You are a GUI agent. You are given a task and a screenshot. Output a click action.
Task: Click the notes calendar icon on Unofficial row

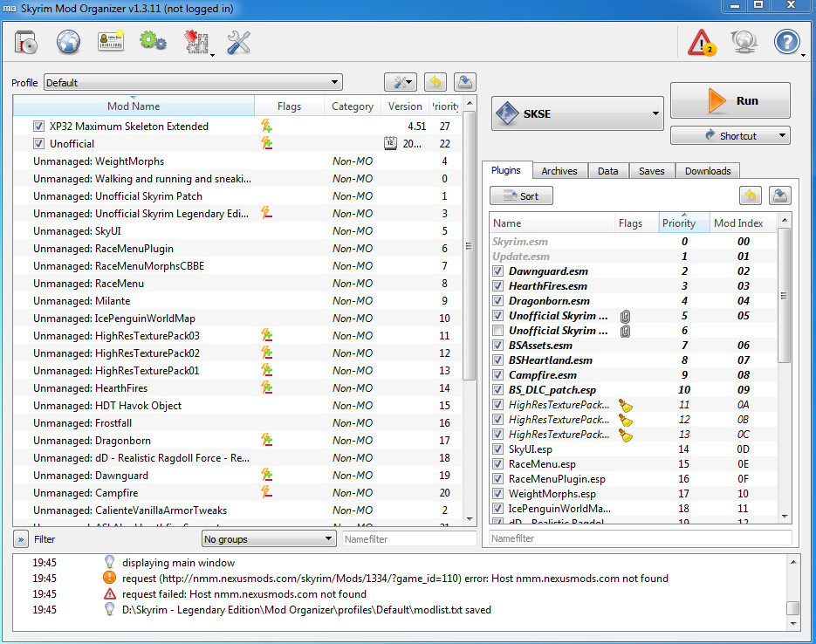(390, 143)
